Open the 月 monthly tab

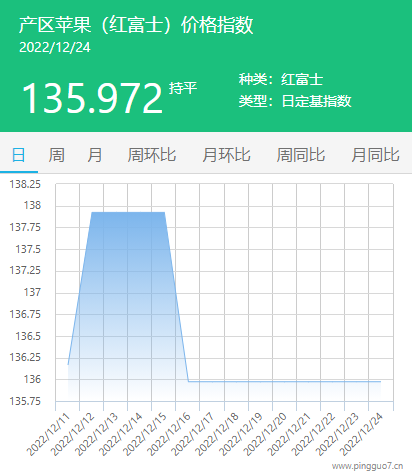[95, 155]
